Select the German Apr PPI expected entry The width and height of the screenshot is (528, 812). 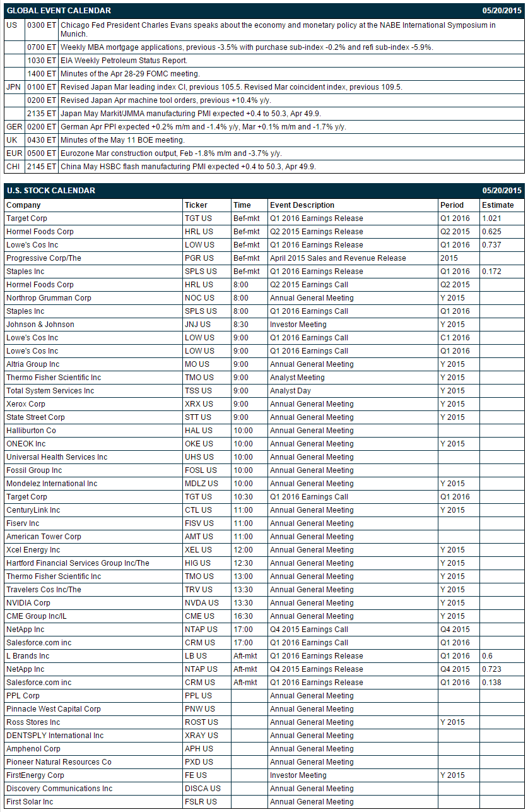[203, 127]
